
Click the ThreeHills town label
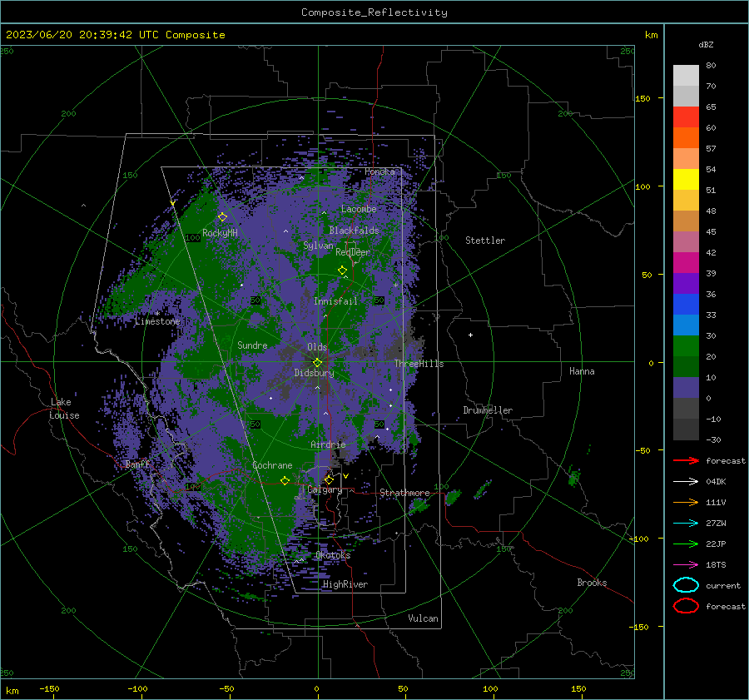pyautogui.click(x=419, y=364)
